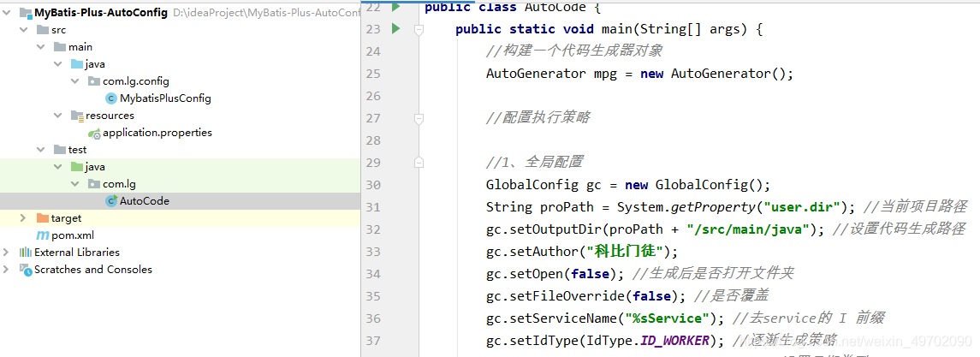Image resolution: width=980 pixels, height=357 pixels.
Task: Click the blue java source folder icon
Action: (x=77, y=63)
